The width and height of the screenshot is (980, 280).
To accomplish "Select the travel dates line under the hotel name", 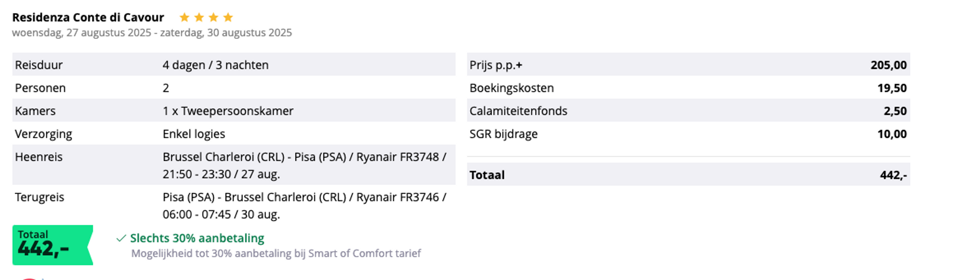I will pyautogui.click(x=152, y=33).
